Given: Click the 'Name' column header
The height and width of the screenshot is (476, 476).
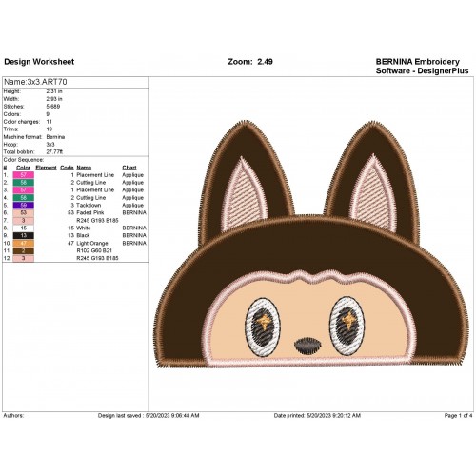Looking at the screenshot, I should (84, 168).
